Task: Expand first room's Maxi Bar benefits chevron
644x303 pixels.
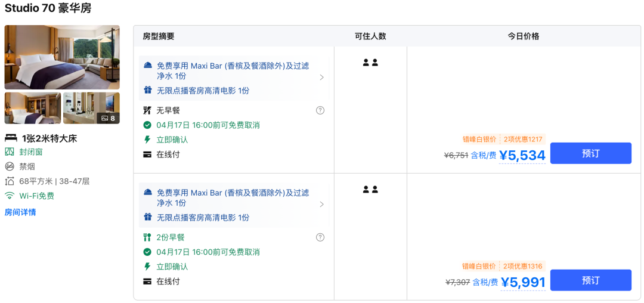Action: click(322, 78)
